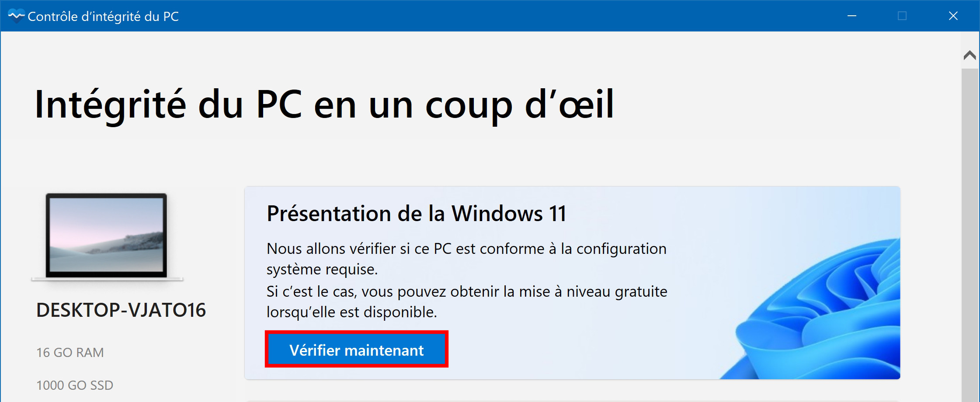Click the sentence starting Si c'est le cas
This screenshot has width=980, height=402.
pyautogui.click(x=467, y=301)
